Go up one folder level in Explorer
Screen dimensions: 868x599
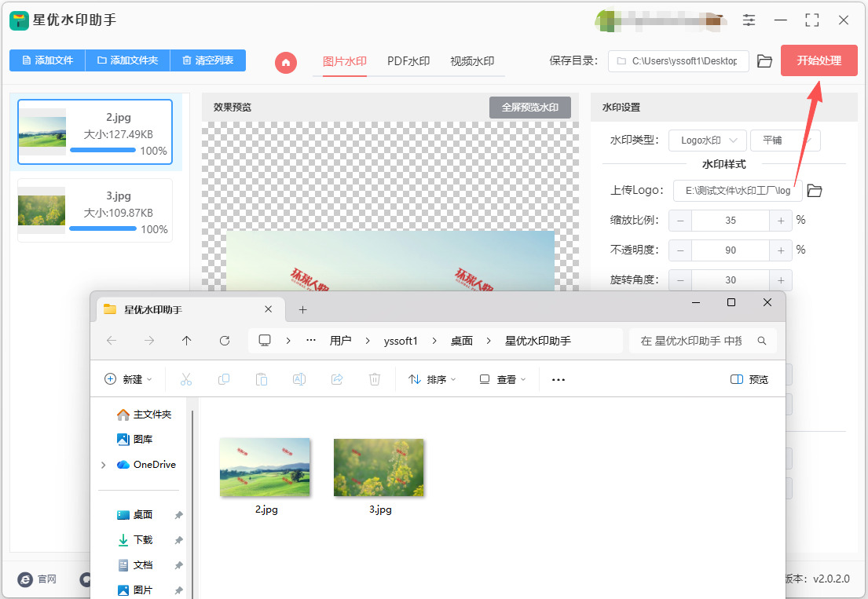186,341
